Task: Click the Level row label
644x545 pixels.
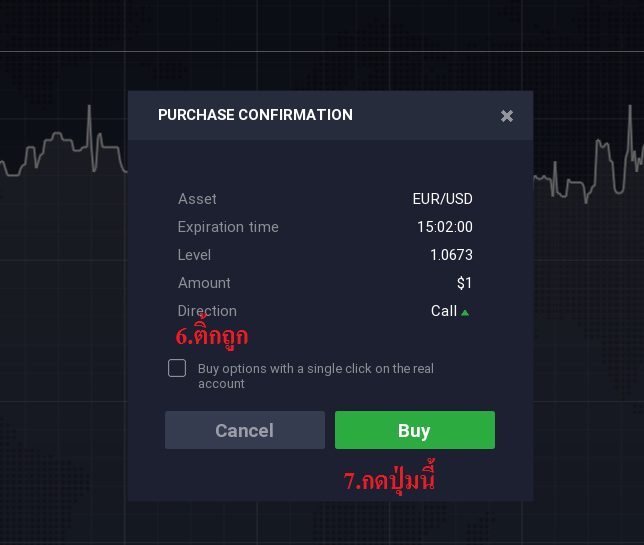Action: pos(195,255)
